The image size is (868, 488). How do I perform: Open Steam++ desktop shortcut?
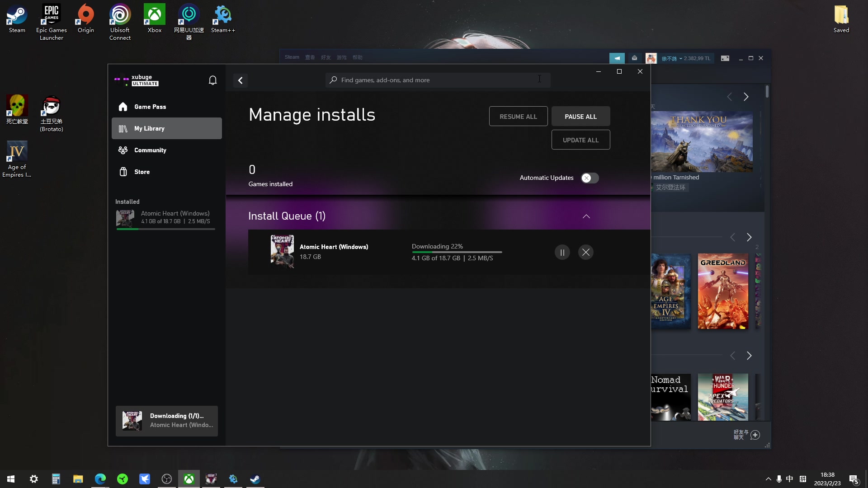pyautogui.click(x=223, y=19)
